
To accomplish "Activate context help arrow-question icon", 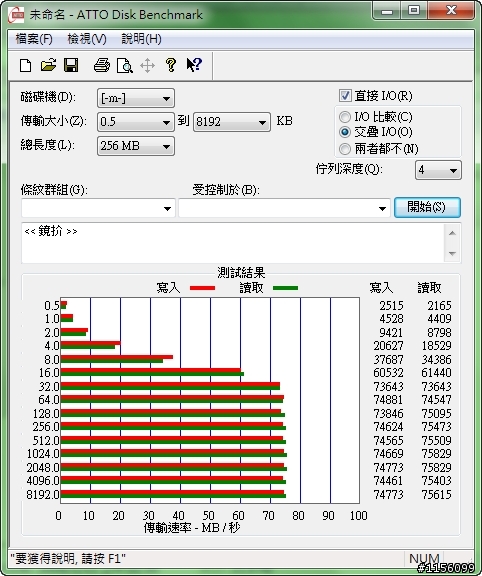I will 194,65.
